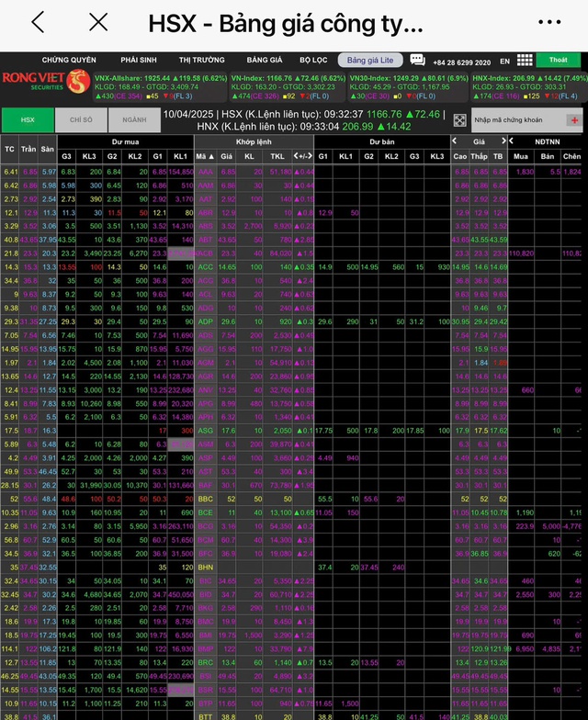Screen dimensions: 588x720
Task: Click the Dư mua header
Action: pyautogui.click(x=125, y=141)
